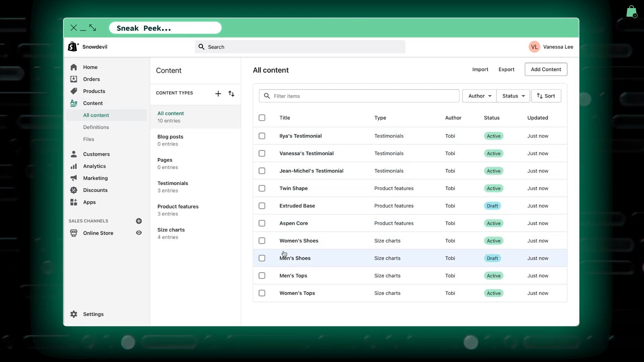Viewport: 644px width, 362px height.
Task: Check the box for Ilya's Testimonial
Action: pos(262,136)
